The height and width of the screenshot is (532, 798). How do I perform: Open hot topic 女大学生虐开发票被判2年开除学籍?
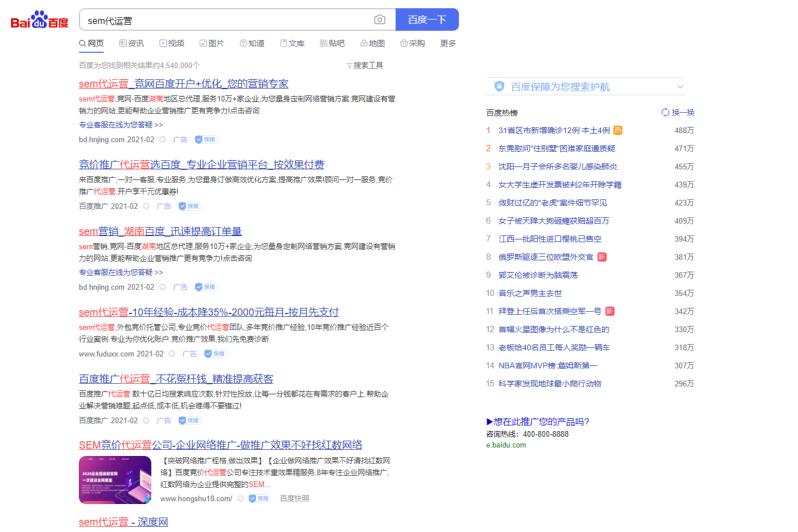point(560,185)
